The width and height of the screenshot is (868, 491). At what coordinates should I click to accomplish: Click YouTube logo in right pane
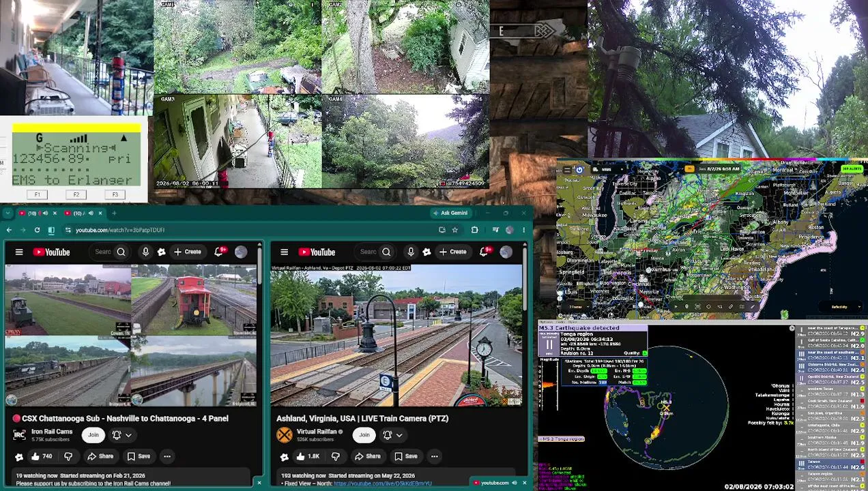click(x=317, y=252)
